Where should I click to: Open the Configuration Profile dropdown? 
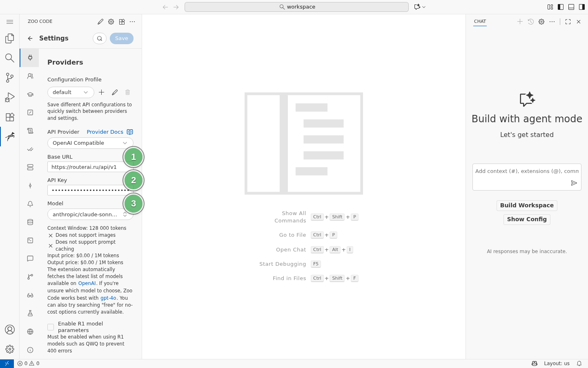tap(71, 92)
